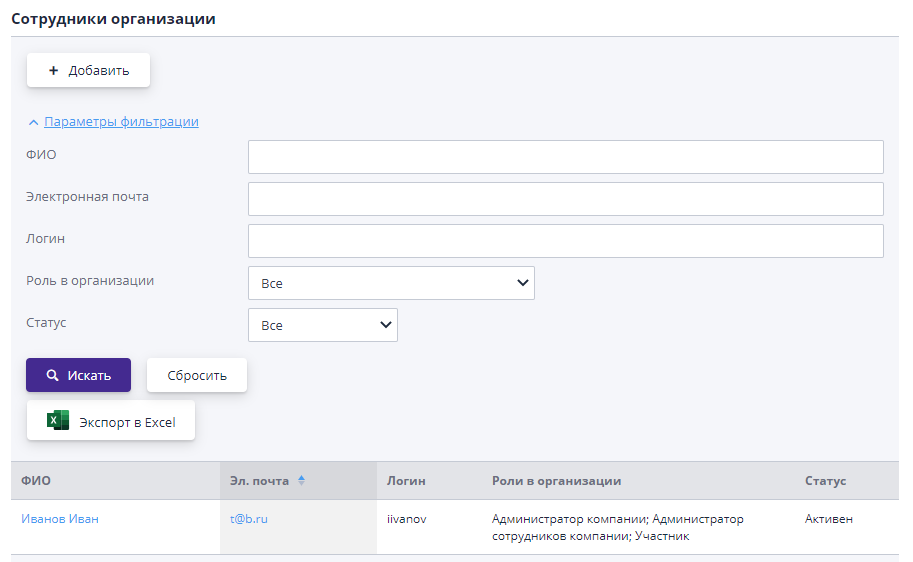913x562 pixels.
Task: Select the Логин filter input box
Action: [565, 241]
